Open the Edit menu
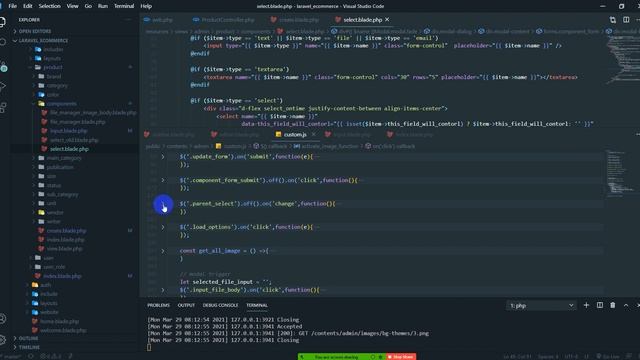Screen dimensions: 640x360 (28, 6)
